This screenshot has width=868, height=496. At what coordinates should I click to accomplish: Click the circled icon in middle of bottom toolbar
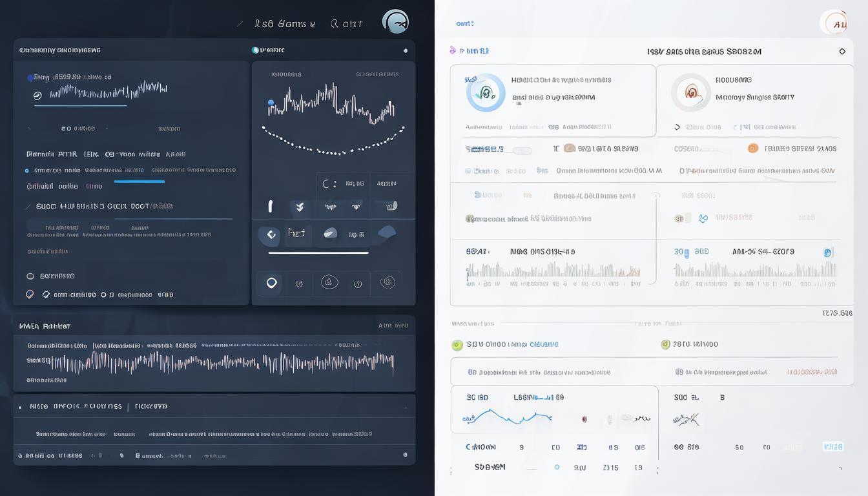click(329, 282)
